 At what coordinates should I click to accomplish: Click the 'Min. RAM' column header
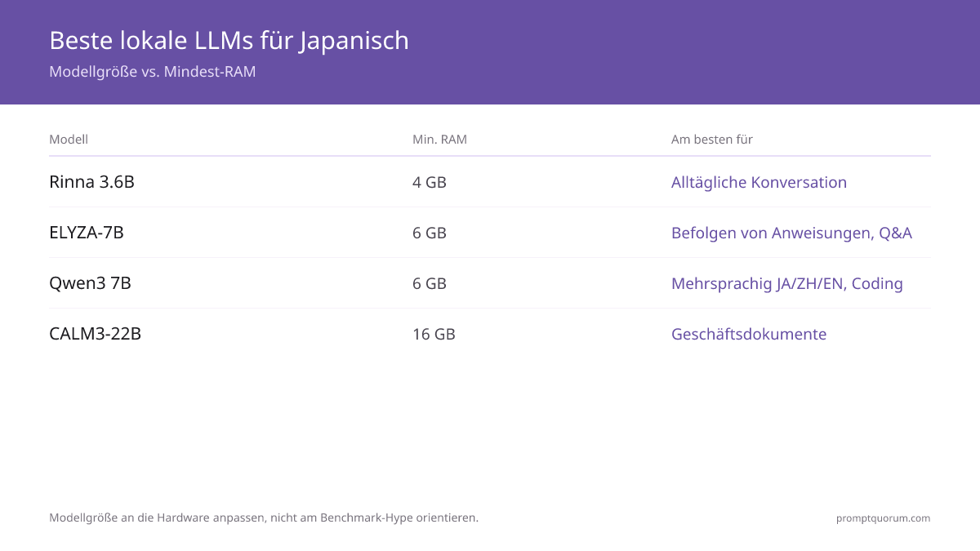tap(439, 140)
